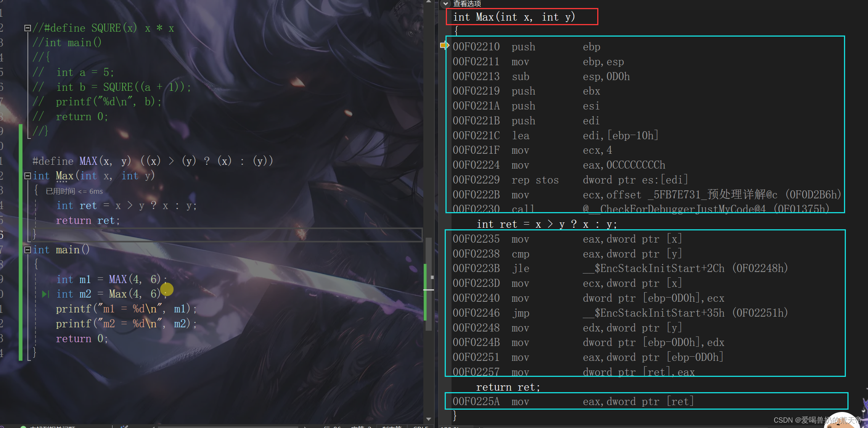Click the editor scrollbar down arrow
This screenshot has width=868, height=428.
[428, 419]
